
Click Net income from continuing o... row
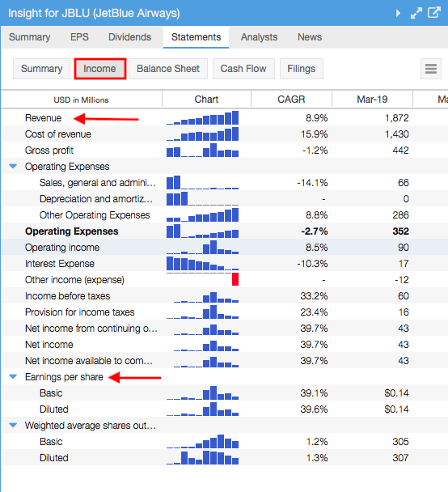(x=224, y=329)
